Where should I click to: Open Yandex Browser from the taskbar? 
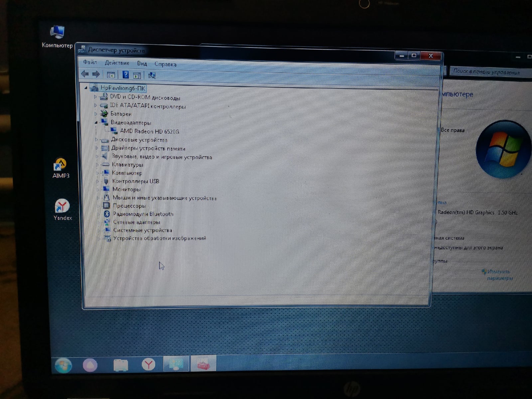(148, 364)
